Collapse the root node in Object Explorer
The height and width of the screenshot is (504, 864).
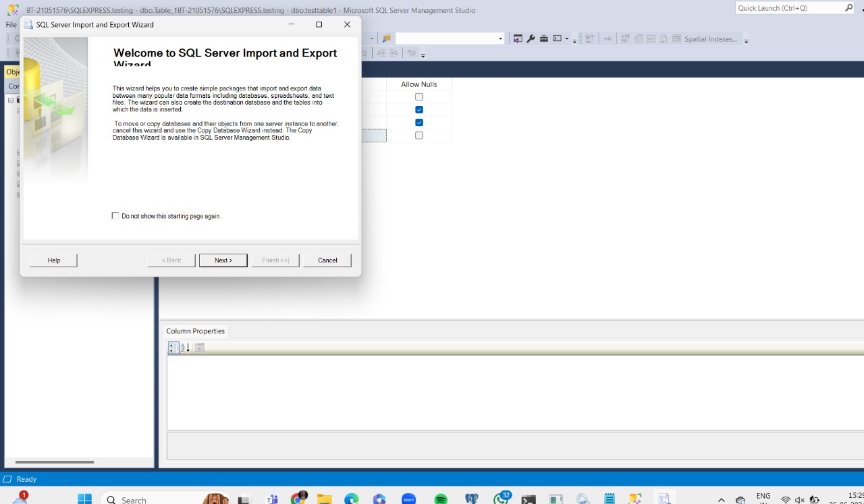click(x=10, y=100)
